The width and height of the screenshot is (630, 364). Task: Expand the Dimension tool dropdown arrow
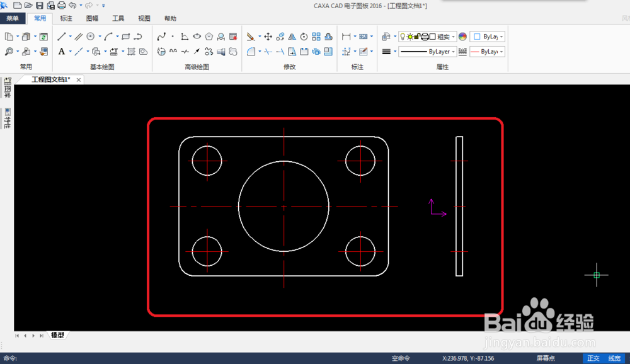(355, 37)
